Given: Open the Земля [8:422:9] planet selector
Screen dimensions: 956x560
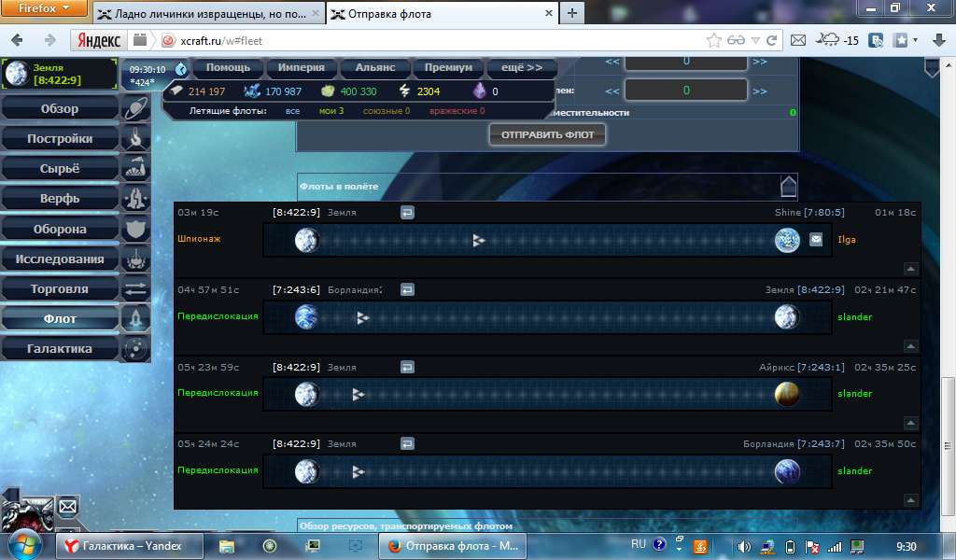Looking at the screenshot, I should tap(59, 74).
